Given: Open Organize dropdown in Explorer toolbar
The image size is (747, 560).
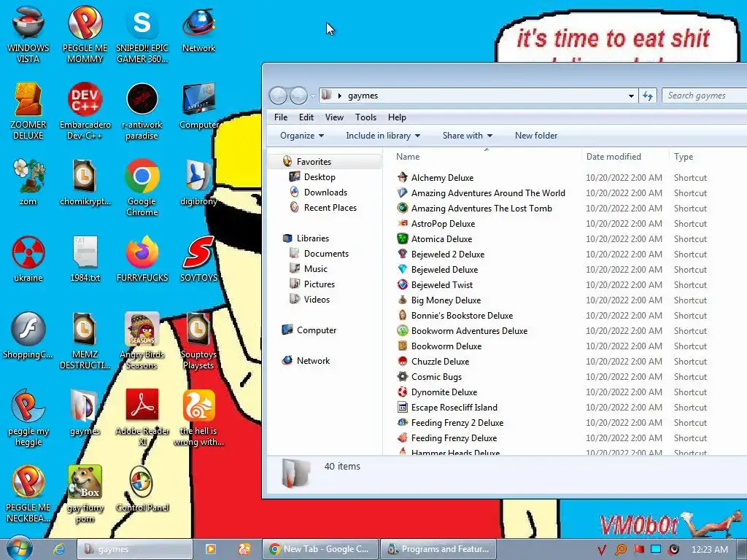Looking at the screenshot, I should (x=302, y=136).
